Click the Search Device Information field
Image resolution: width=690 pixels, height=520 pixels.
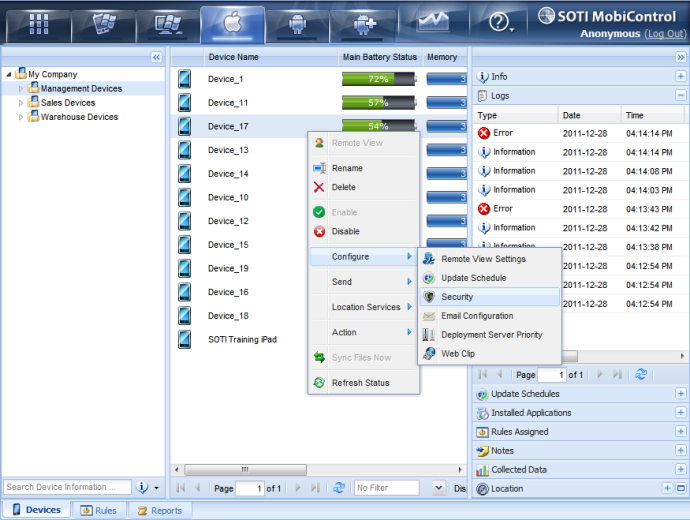click(67, 487)
